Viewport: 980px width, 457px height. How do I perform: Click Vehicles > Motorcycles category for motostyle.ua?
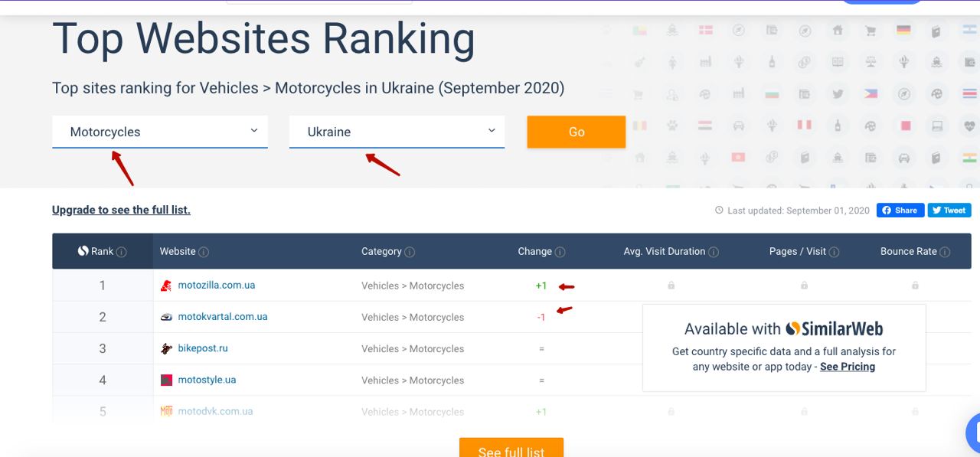coord(413,380)
